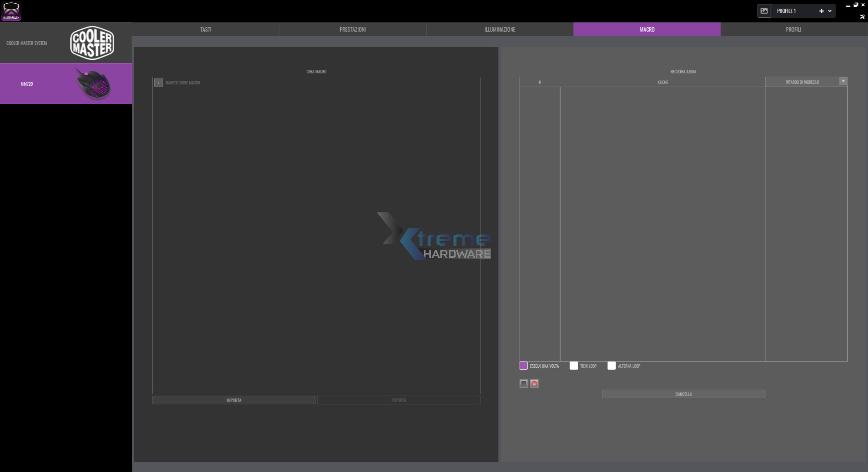This screenshot has width=868, height=472.
Task: Open the settings wrench icon
Action: (x=862, y=17)
